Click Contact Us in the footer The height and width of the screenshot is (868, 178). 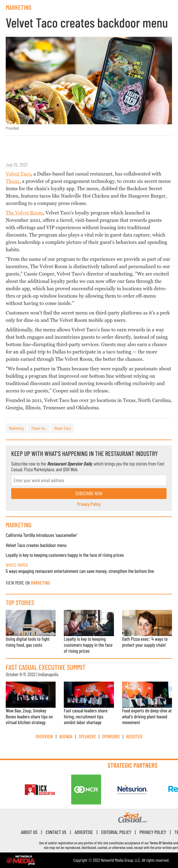coord(56,832)
